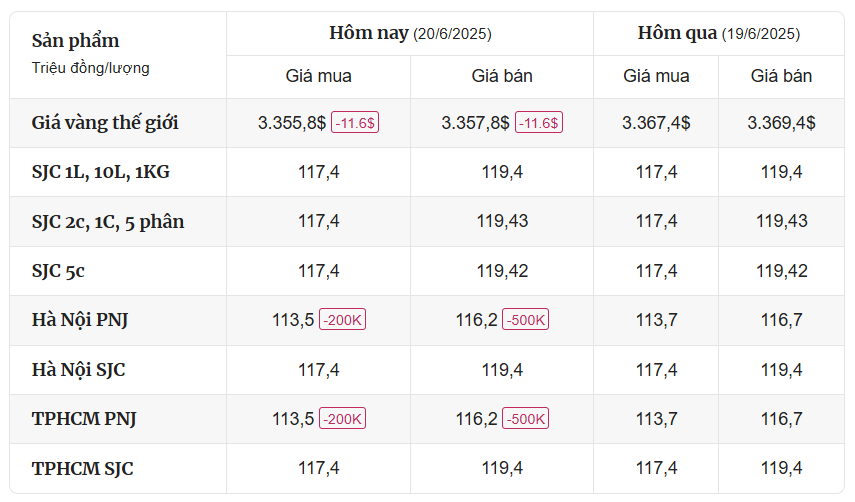Screen dimensions: 855x502
Task: Select the "SJC 2c, 1C, 5 phân" row label
Action: pyautogui.click(x=108, y=221)
